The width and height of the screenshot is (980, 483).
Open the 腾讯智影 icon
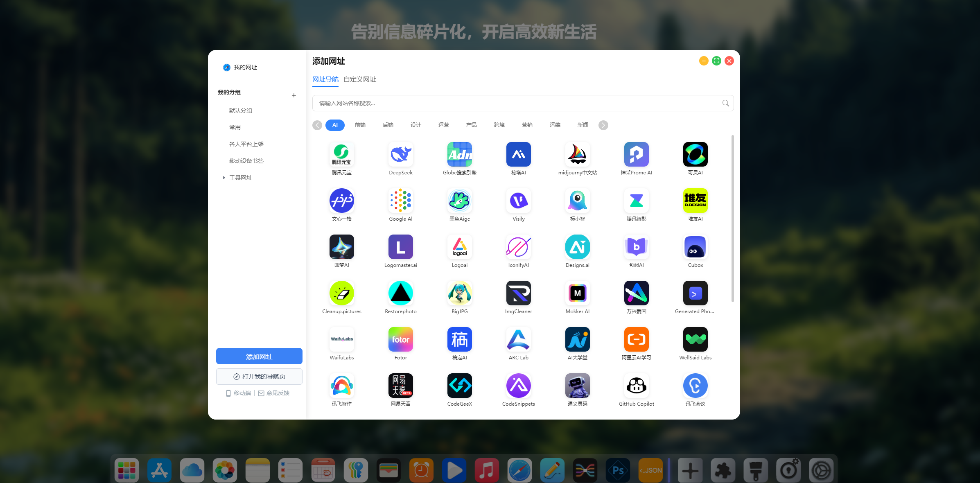pos(636,201)
